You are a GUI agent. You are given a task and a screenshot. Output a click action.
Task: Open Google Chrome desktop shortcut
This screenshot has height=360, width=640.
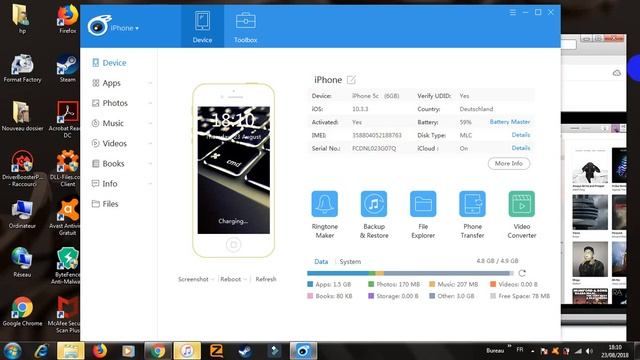point(22,311)
